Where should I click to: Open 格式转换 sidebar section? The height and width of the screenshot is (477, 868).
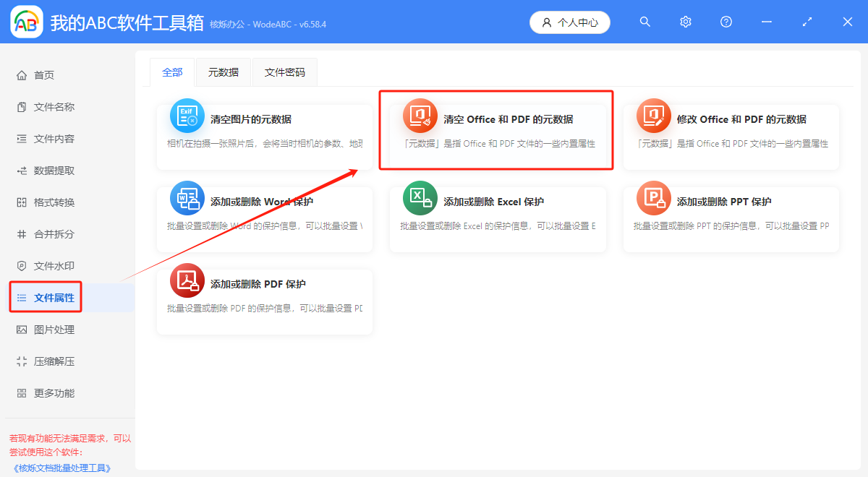coord(54,202)
